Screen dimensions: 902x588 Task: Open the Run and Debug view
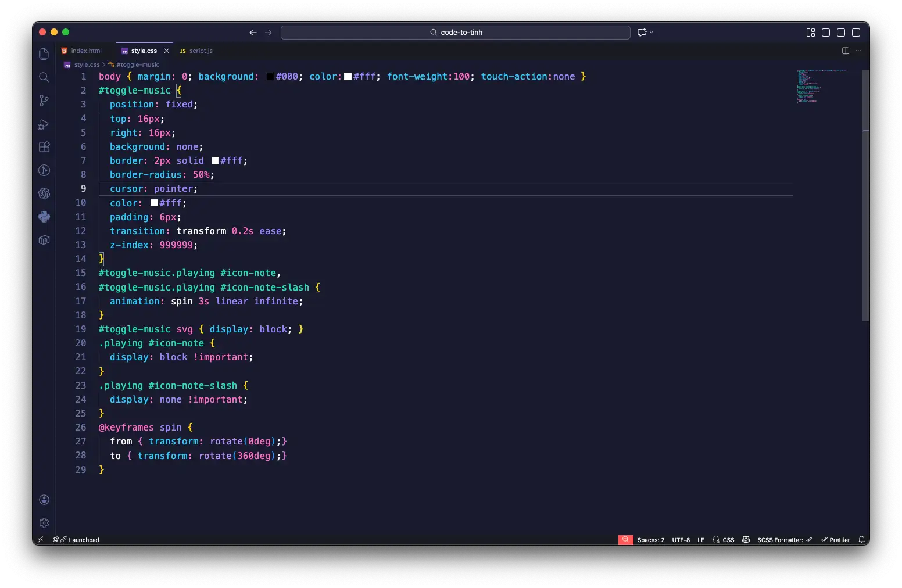tap(44, 124)
